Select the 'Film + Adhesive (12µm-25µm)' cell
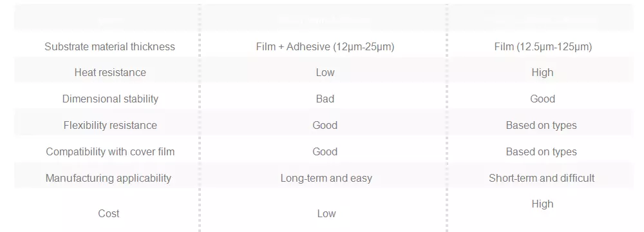 325,46
